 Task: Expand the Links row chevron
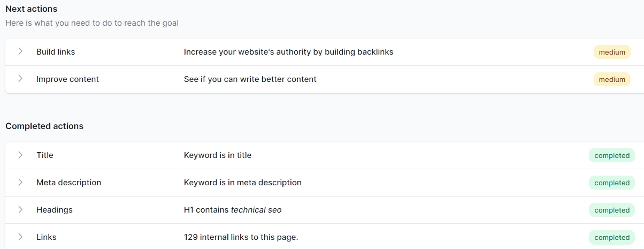pos(20,237)
